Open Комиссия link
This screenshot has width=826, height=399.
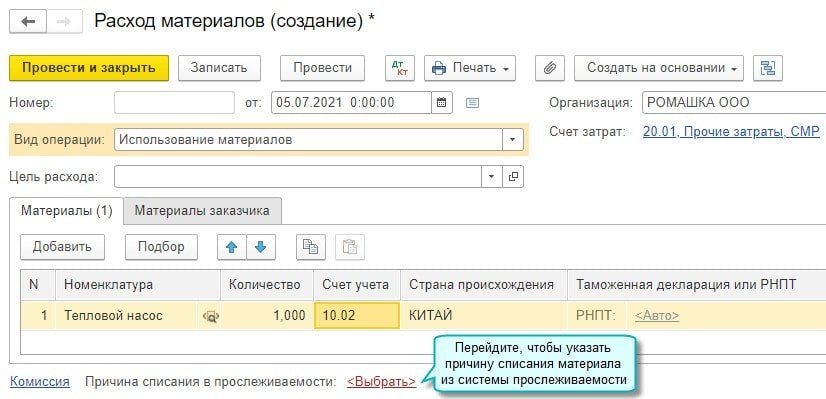tap(40, 382)
